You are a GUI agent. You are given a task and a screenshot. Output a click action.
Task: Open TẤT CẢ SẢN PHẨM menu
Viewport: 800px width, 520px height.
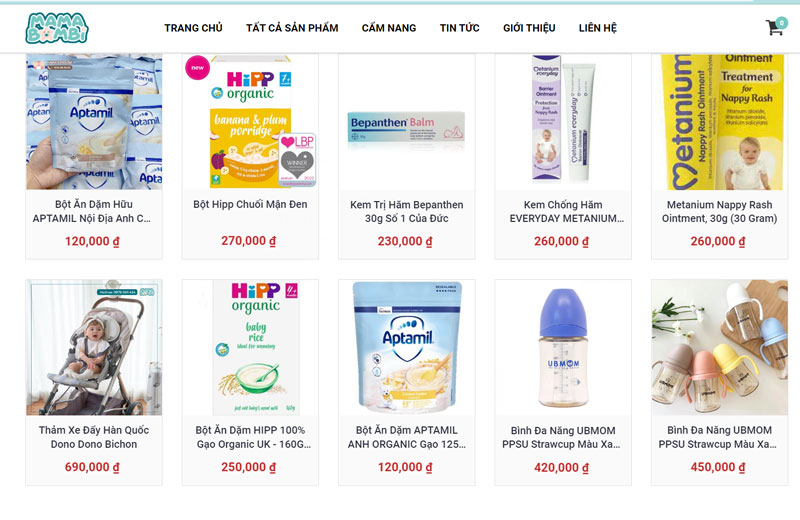(x=292, y=28)
